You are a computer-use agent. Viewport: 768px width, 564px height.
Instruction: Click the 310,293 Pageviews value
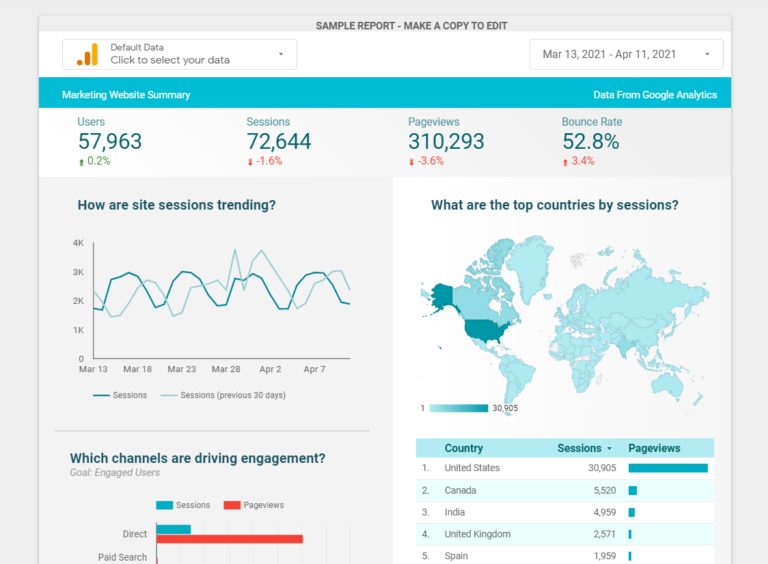(446, 141)
